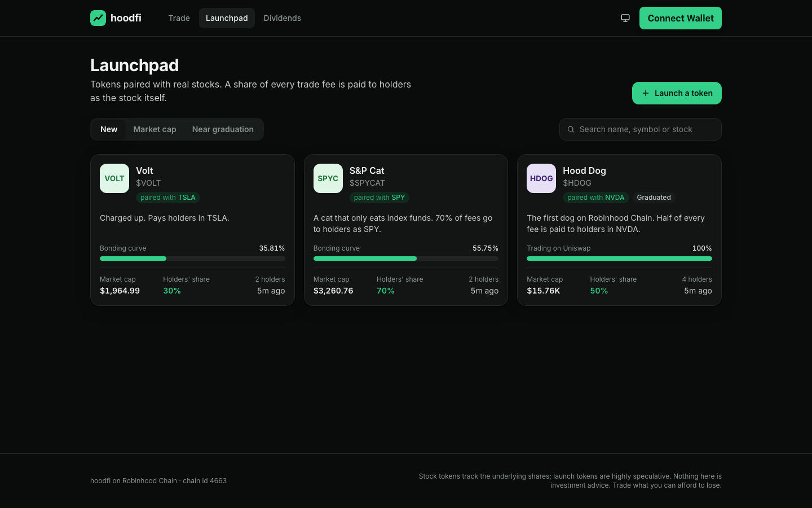Open the Dividends page

283,18
